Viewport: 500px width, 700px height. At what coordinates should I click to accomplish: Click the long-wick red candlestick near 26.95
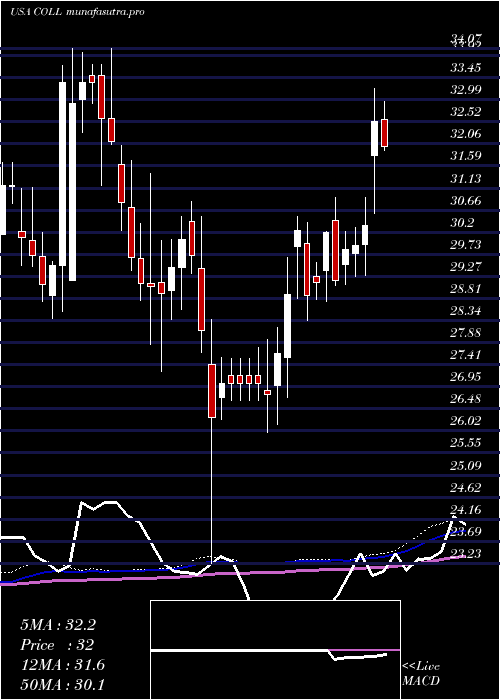click(212, 391)
